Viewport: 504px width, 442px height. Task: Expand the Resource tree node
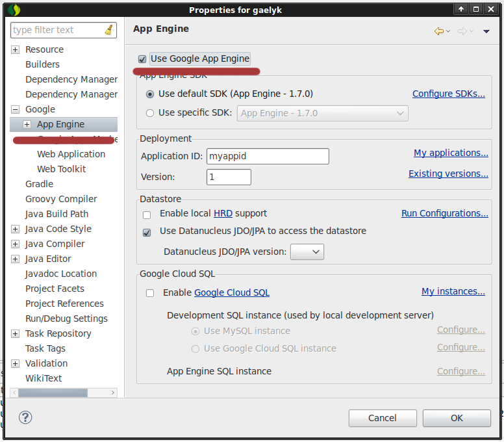coord(15,49)
